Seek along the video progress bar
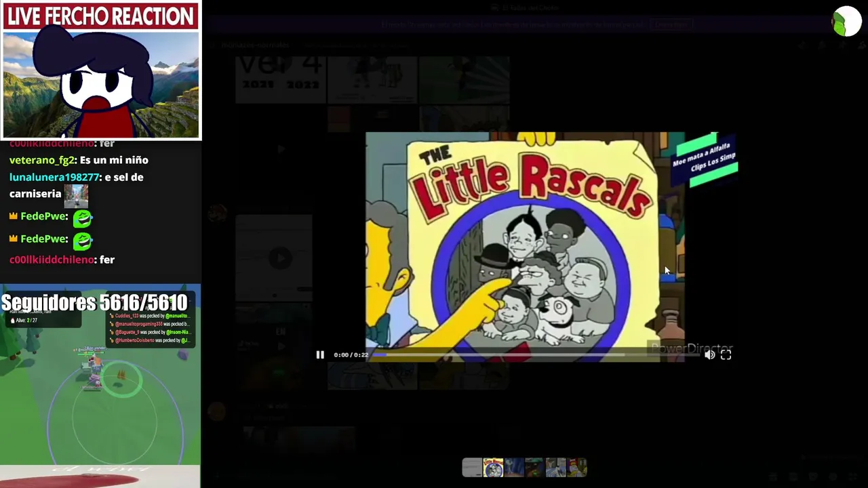 pos(536,354)
